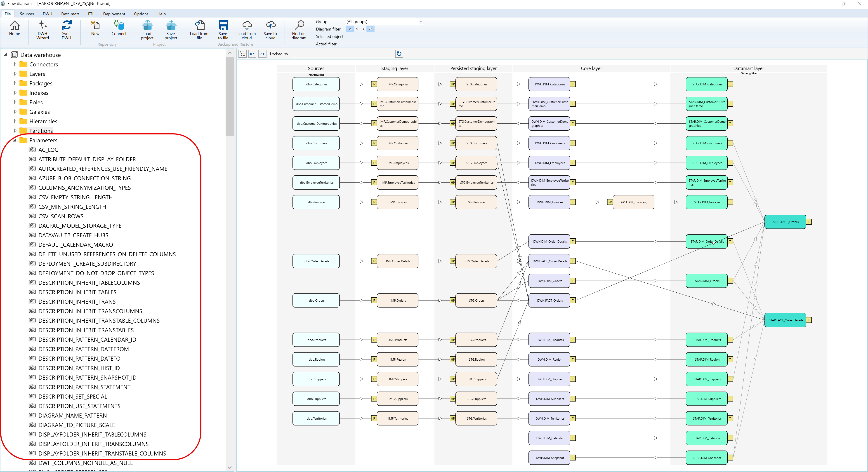Open the Help tab

tap(161, 14)
